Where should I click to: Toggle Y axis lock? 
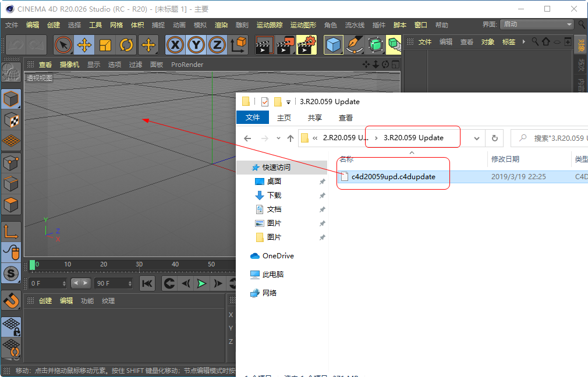click(x=196, y=45)
